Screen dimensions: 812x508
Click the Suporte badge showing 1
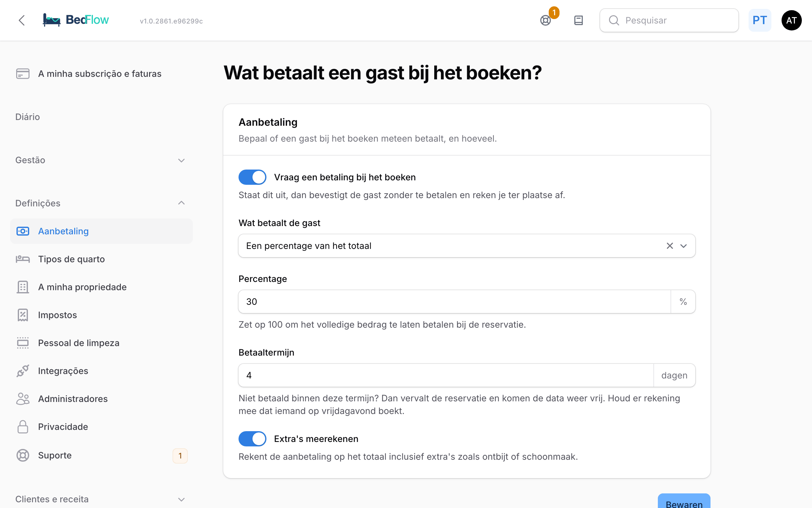click(x=180, y=456)
